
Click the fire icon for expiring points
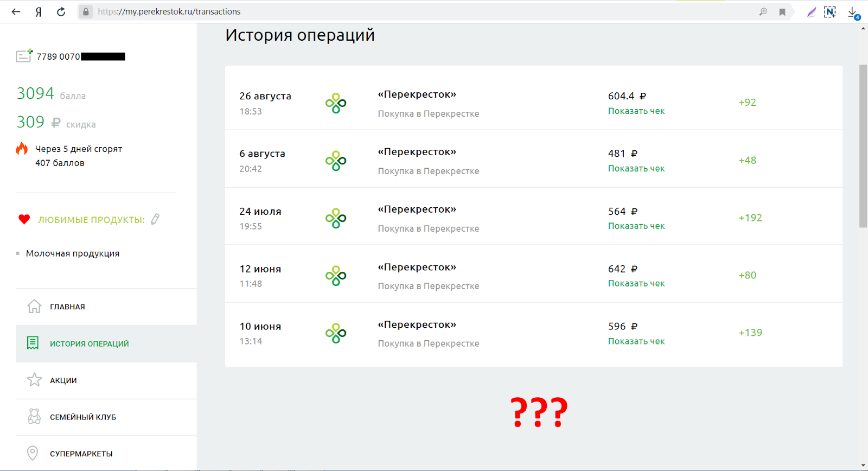tap(22, 148)
